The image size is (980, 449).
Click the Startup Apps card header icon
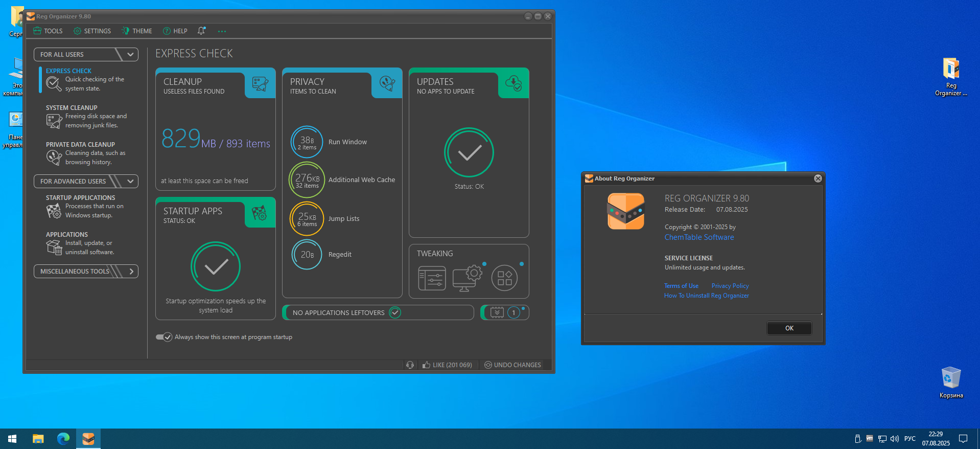coord(260,213)
